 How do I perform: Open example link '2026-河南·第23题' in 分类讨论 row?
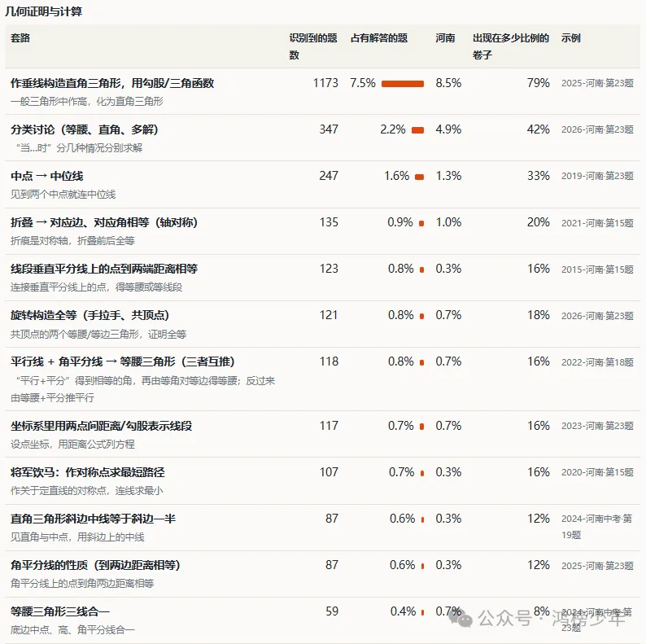597,129
